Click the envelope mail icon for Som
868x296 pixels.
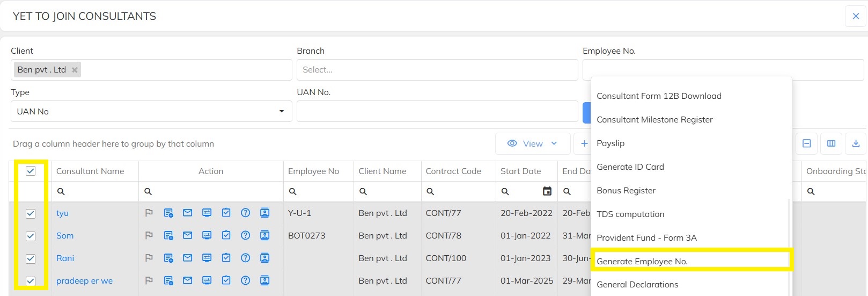[x=187, y=235]
